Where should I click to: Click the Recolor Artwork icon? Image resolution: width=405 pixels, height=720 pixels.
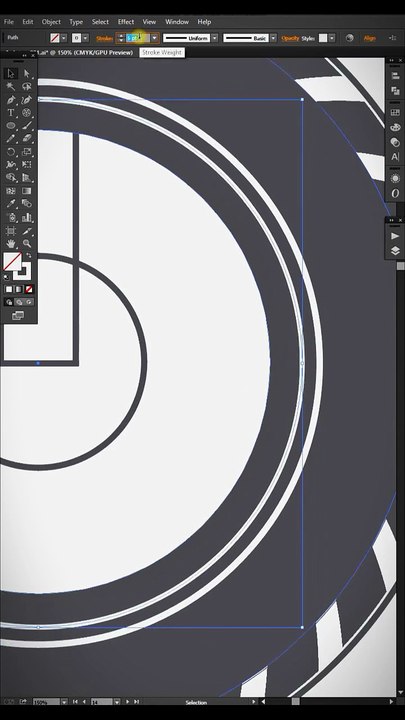coord(350,38)
